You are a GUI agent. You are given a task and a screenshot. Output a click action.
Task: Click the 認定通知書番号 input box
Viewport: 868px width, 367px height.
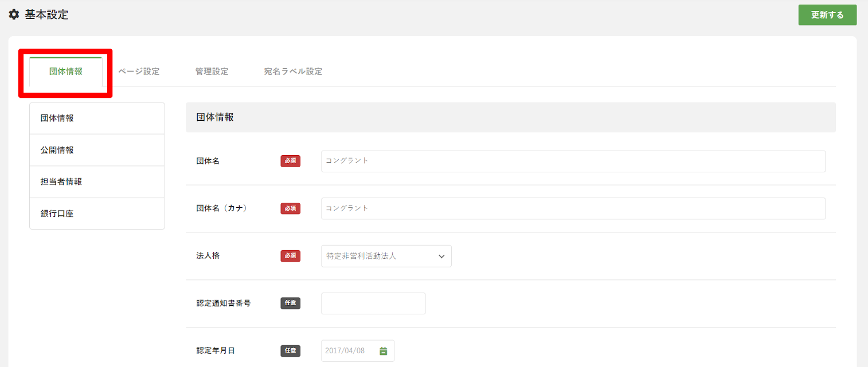373,303
